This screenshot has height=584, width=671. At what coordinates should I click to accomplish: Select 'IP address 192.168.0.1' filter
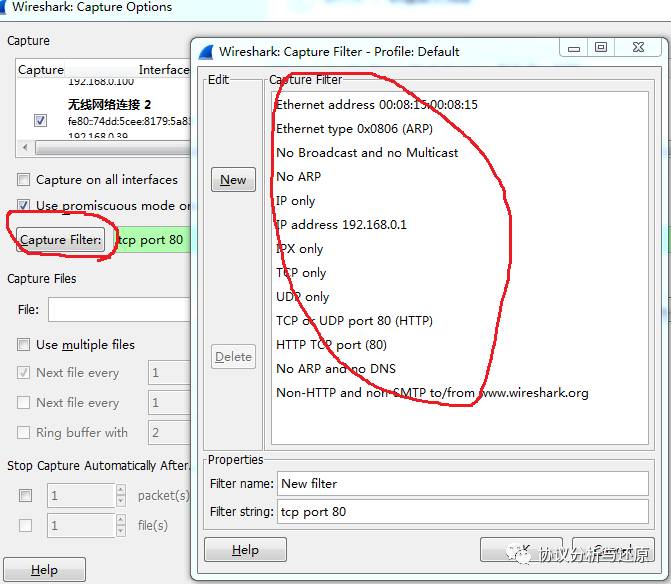tap(341, 225)
